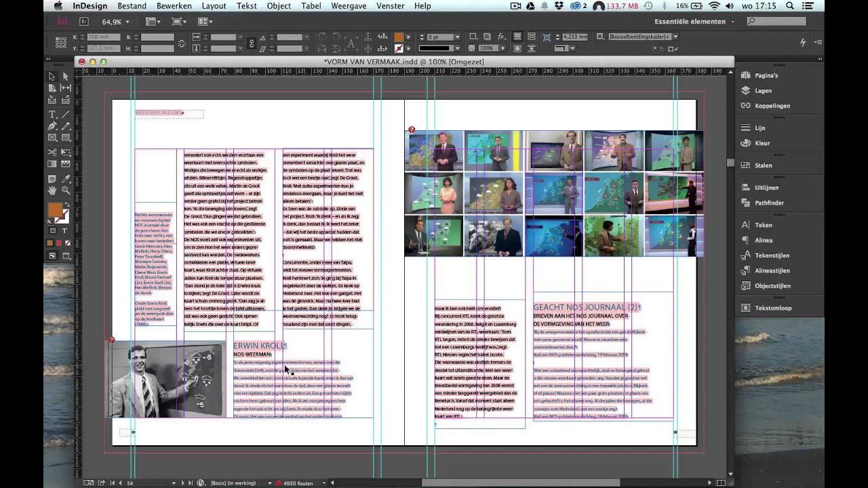Image resolution: width=868 pixels, height=488 pixels.
Task: Swap fill and stroke arrows in toolbox
Action: click(67, 203)
